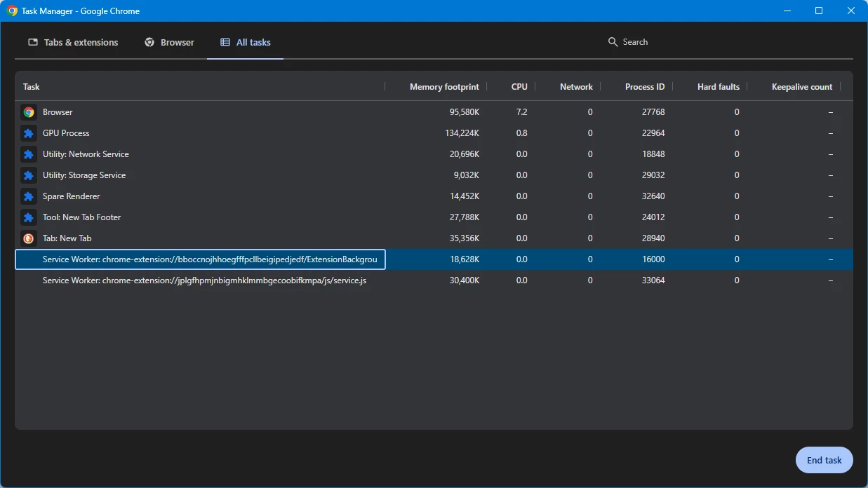Click process ID 18848

653,154
